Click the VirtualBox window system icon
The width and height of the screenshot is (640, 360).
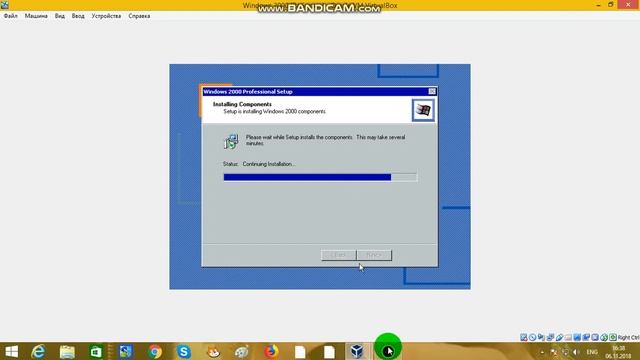[x=4, y=5]
